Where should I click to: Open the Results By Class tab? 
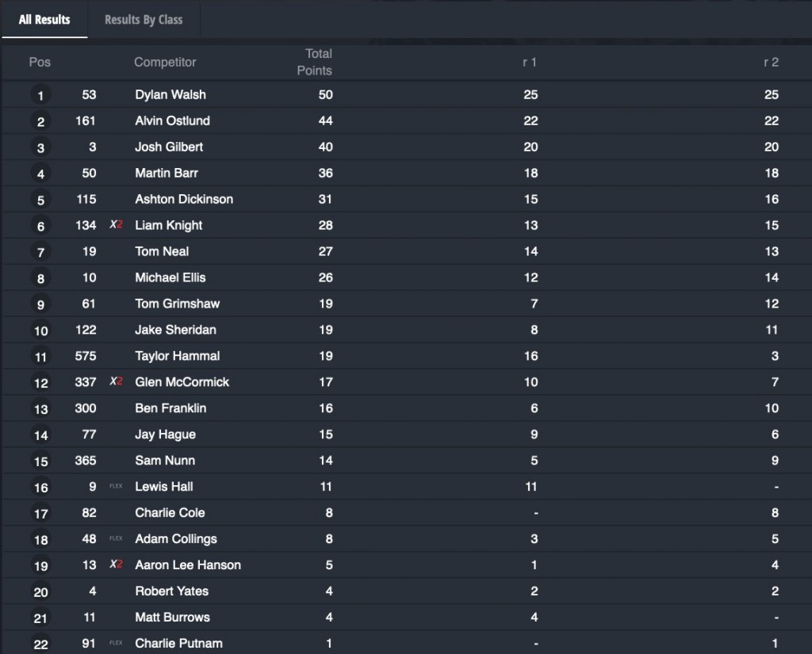tap(144, 20)
